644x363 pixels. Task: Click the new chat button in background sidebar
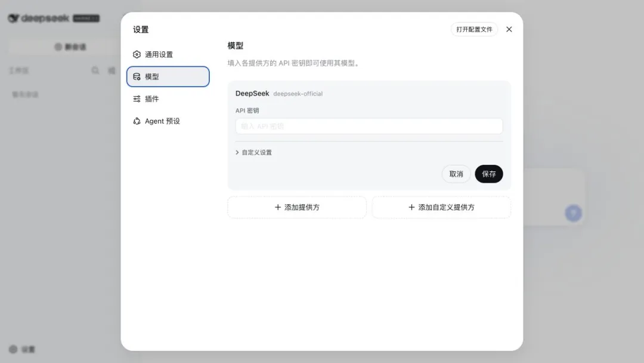[x=70, y=47]
